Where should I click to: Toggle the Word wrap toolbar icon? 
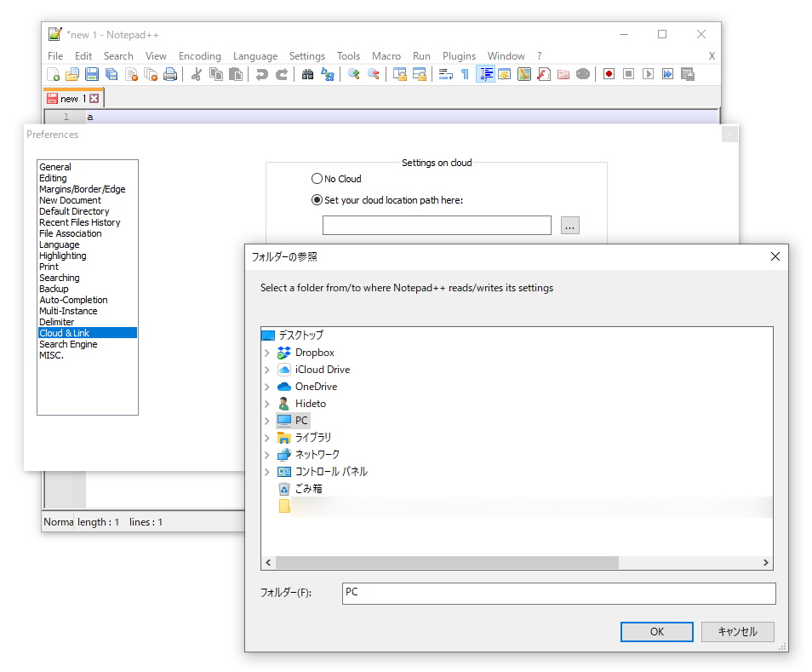tap(445, 75)
